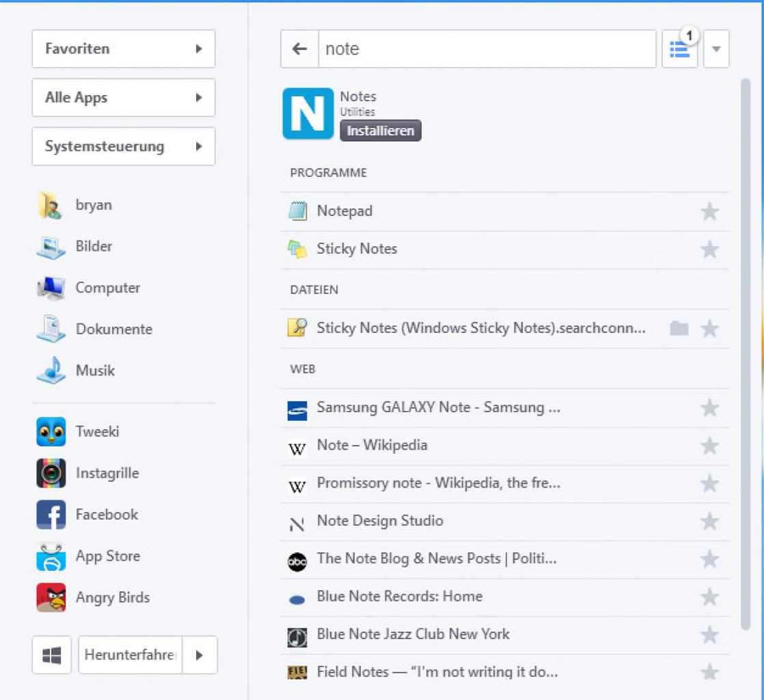Expand the Alle Apps menu
The image size is (764, 700).
coord(124,98)
